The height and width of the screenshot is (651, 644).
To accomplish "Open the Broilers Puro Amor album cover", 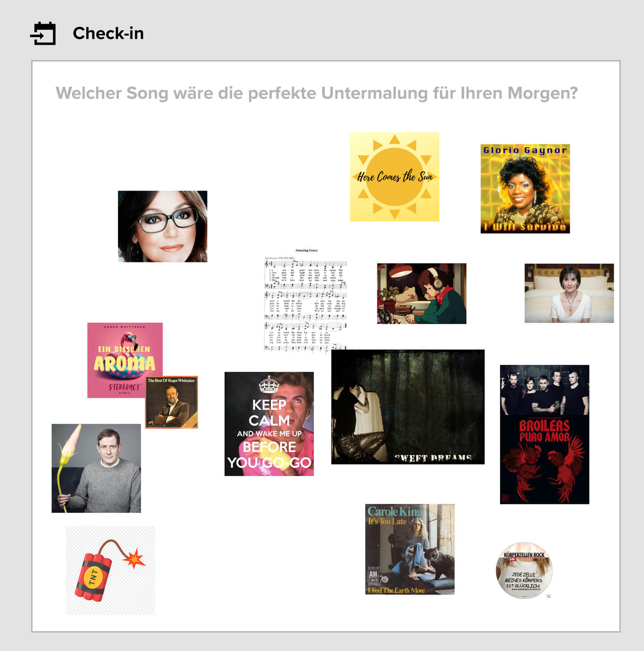I will pos(544,460).
